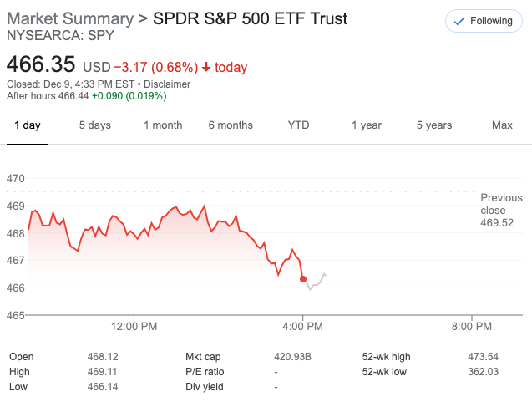Click the red closing price dot

tap(303, 279)
